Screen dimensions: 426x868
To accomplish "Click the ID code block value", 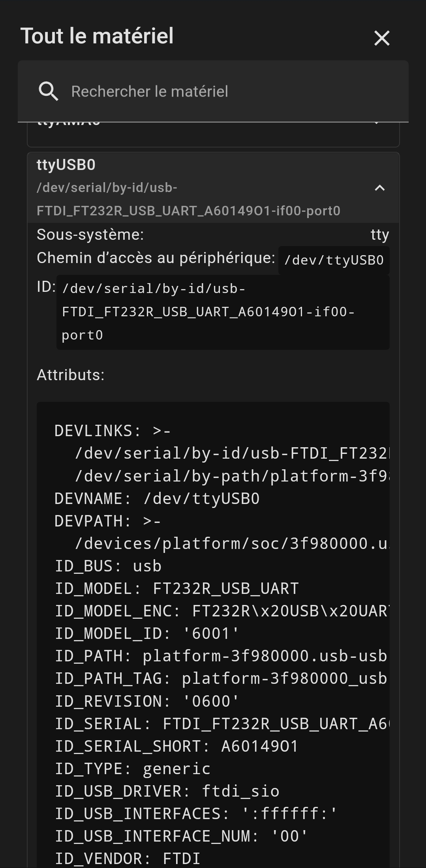I will point(223,312).
